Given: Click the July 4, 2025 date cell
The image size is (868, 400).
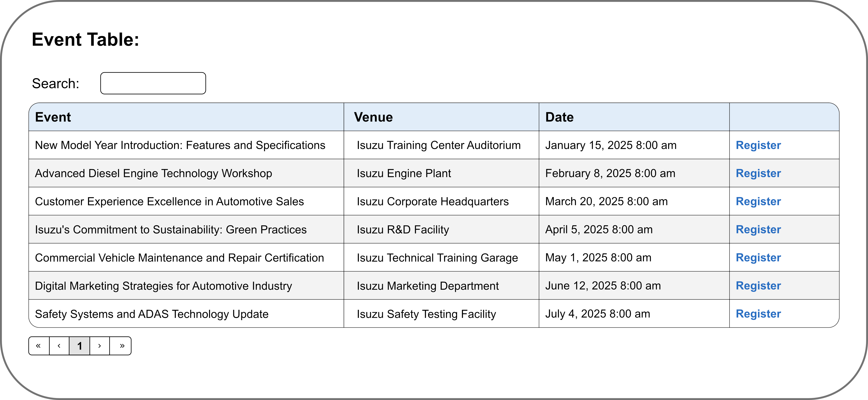Looking at the screenshot, I should pyautogui.click(x=597, y=314).
